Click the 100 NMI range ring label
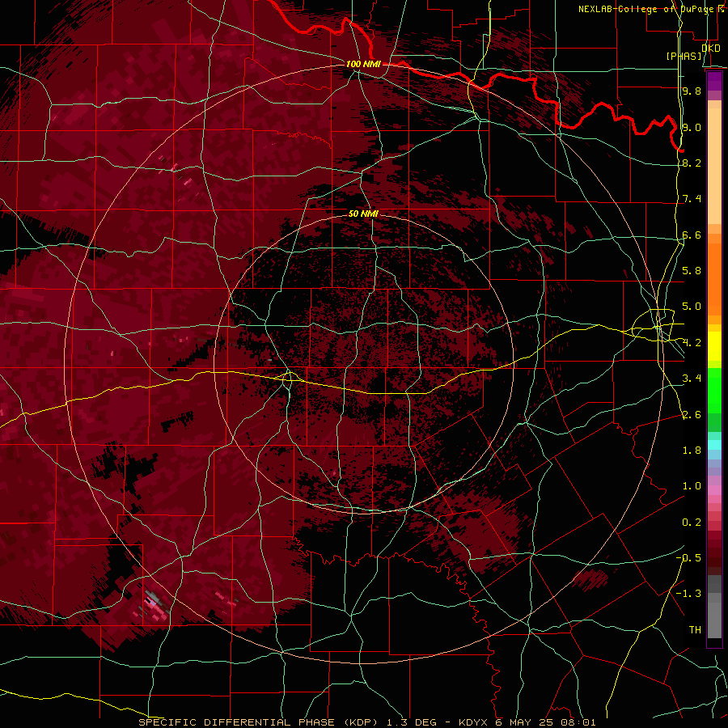This screenshot has height=728, width=728. click(363, 64)
